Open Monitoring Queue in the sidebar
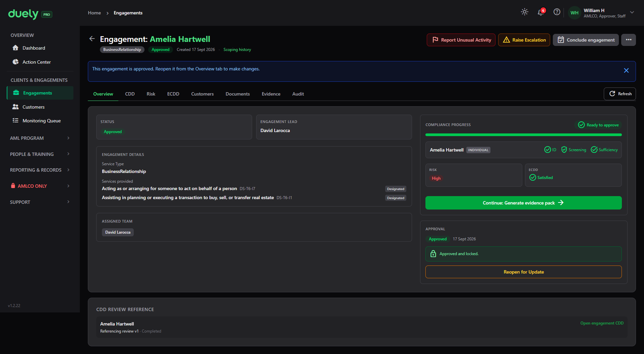644x354 pixels. pos(40,121)
